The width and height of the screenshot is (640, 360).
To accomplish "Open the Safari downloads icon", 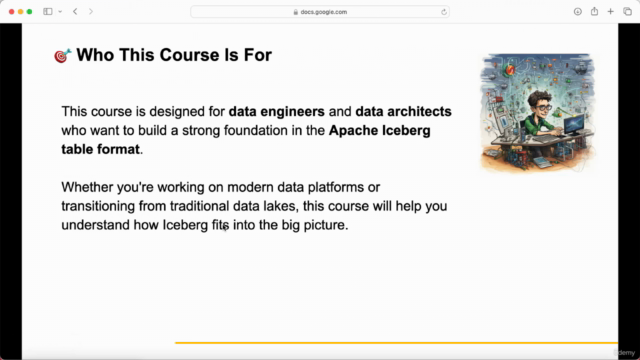I will click(578, 11).
